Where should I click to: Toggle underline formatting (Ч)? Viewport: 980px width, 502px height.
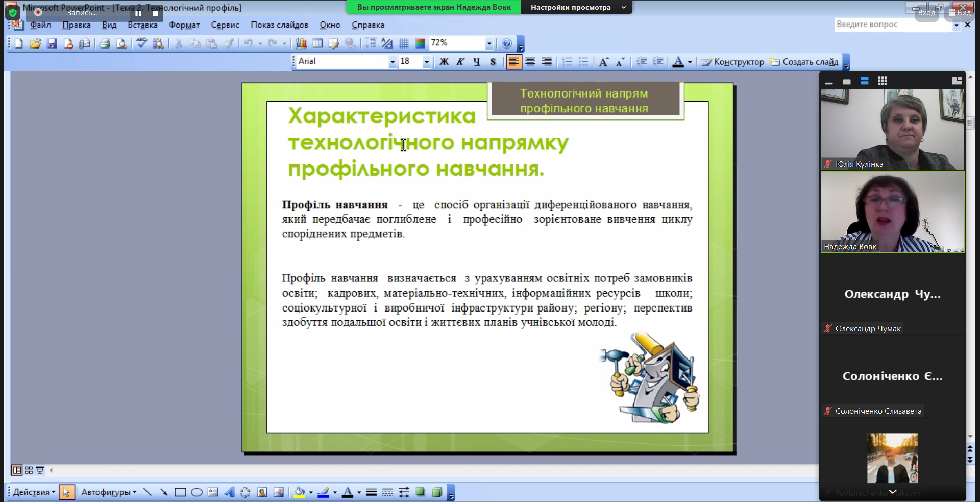[477, 62]
